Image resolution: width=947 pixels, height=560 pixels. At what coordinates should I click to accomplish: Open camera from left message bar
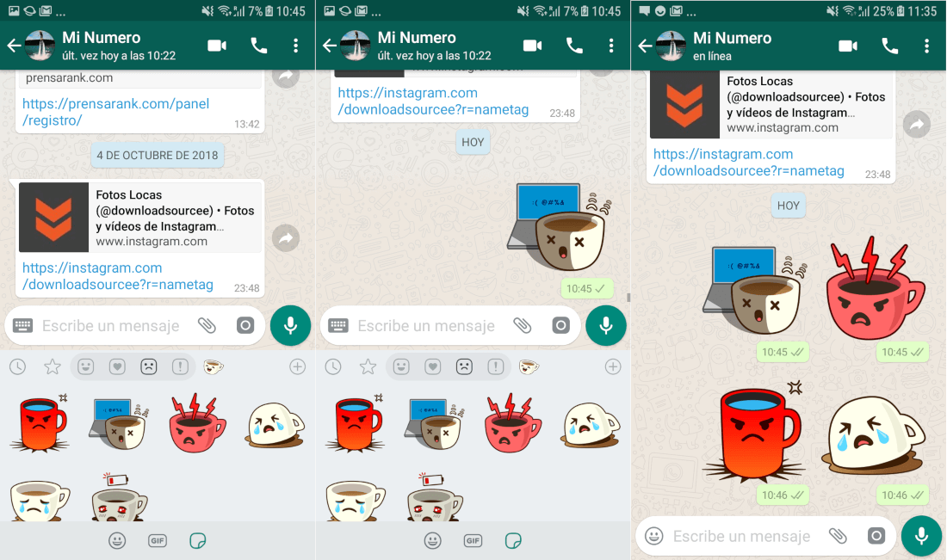pos(245,326)
